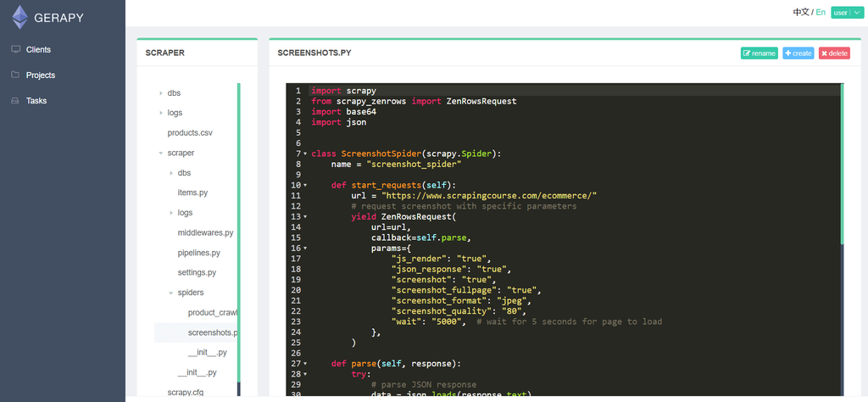Expand the top-level logs folder arrow
Viewport: 868px width, 402px height.
coord(161,113)
